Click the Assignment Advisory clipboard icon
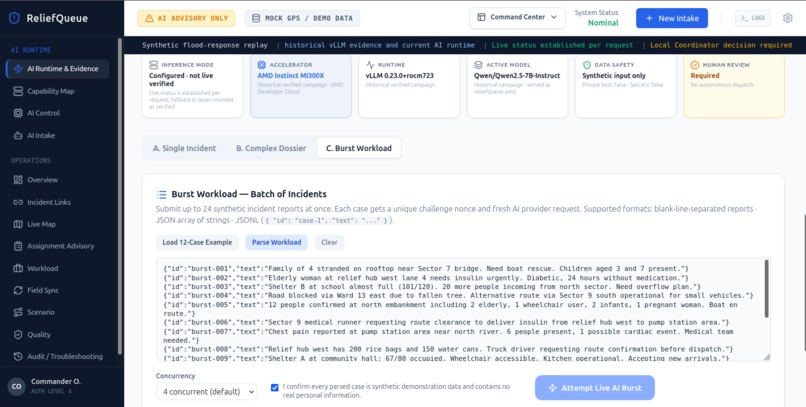Viewport: 806px width, 407px height. click(18, 246)
